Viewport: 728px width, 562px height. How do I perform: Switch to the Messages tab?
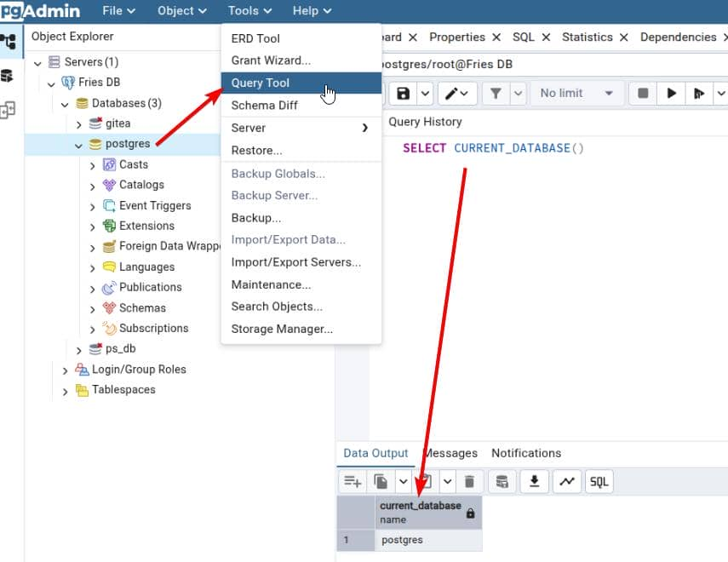click(x=451, y=453)
